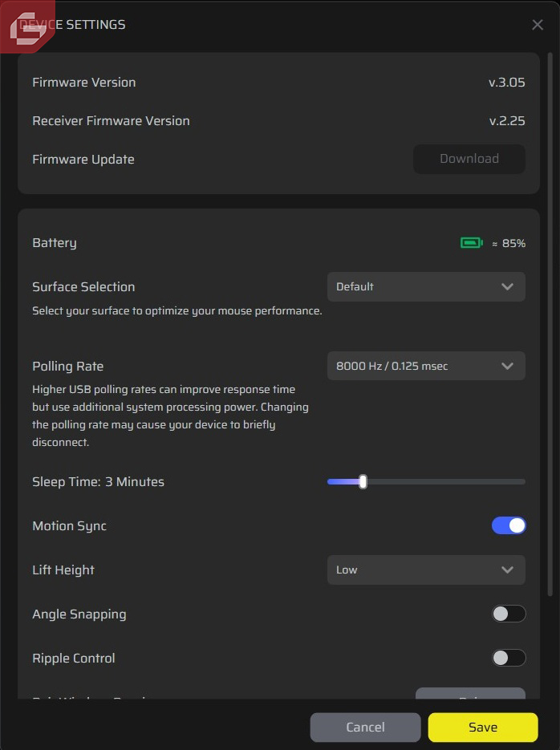Disable the Motion Sync toggle
The image size is (560, 750).
tap(509, 525)
